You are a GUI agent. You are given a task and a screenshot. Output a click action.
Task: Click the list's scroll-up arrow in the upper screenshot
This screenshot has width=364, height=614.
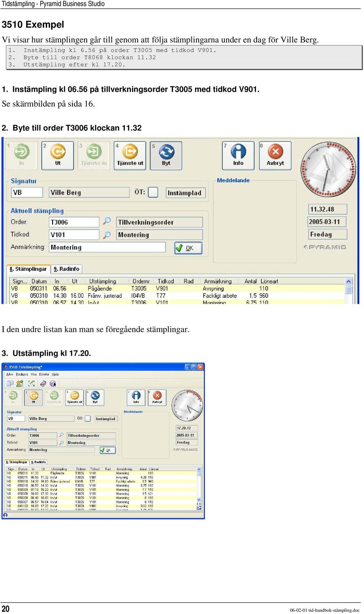coord(348,281)
